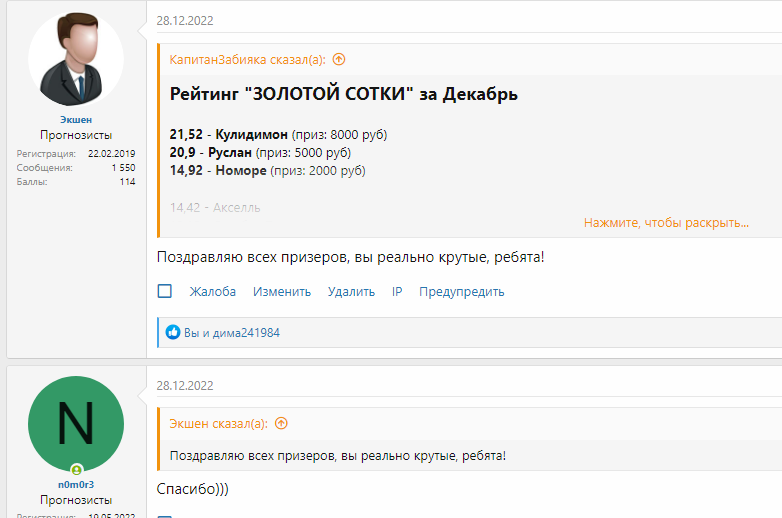Image resolution: width=782 pixels, height=518 pixels.
Task: Click the arrow icon next to КапитанЗабияка сказал(а)
Action: [x=339, y=59]
